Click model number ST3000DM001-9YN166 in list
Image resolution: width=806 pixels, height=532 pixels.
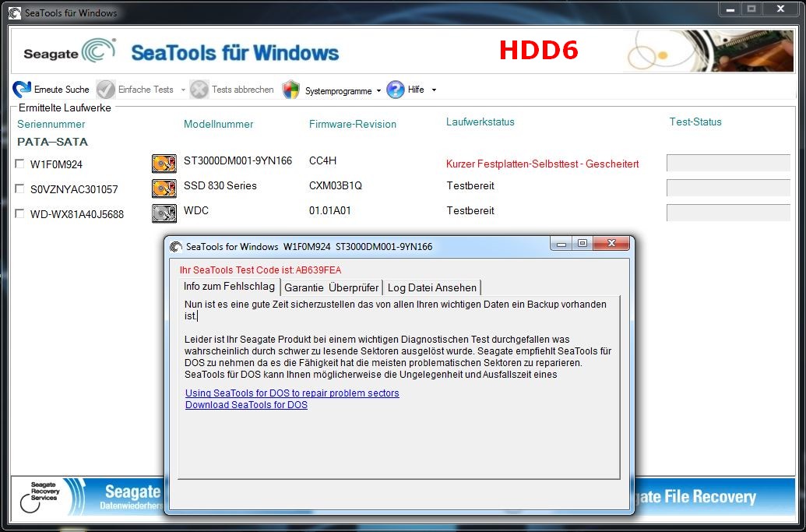tap(238, 160)
